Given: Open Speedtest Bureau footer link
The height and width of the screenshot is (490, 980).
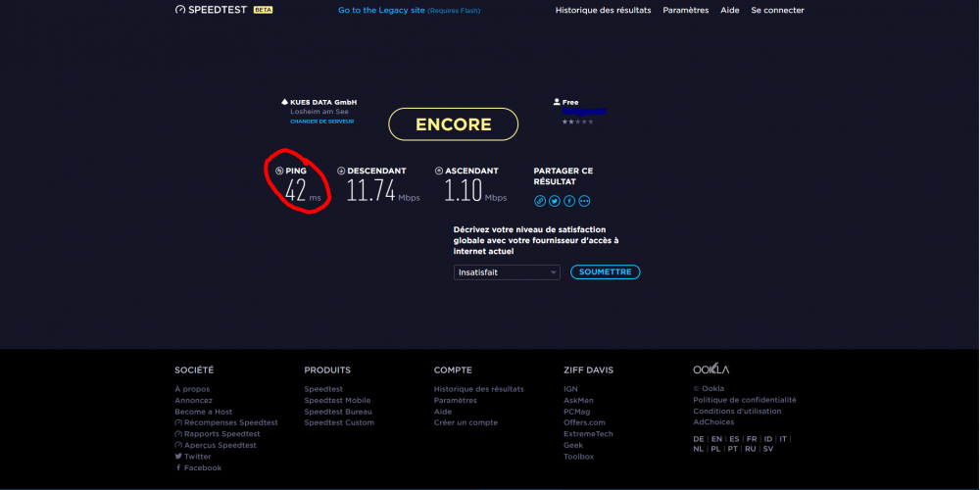Looking at the screenshot, I should [x=338, y=412].
